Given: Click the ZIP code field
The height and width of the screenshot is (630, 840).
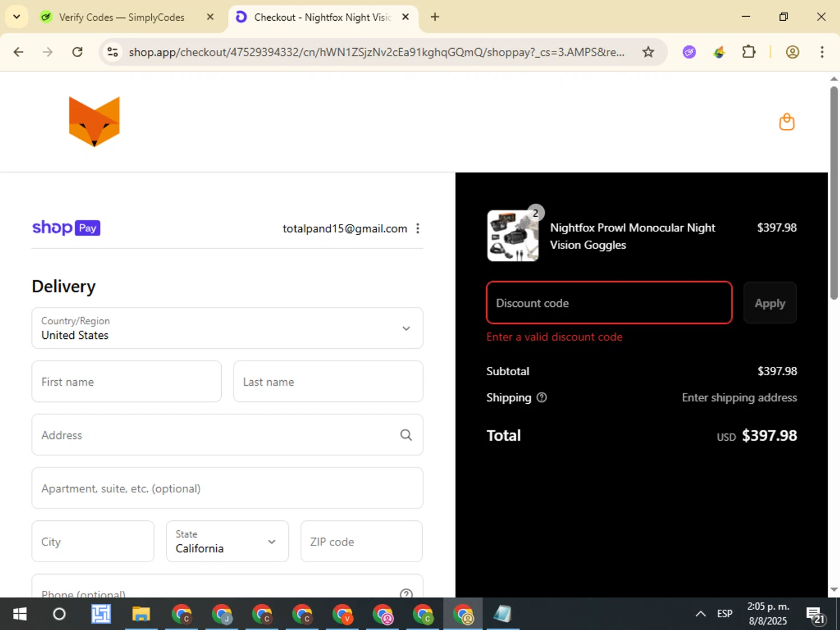Looking at the screenshot, I should coord(361,542).
